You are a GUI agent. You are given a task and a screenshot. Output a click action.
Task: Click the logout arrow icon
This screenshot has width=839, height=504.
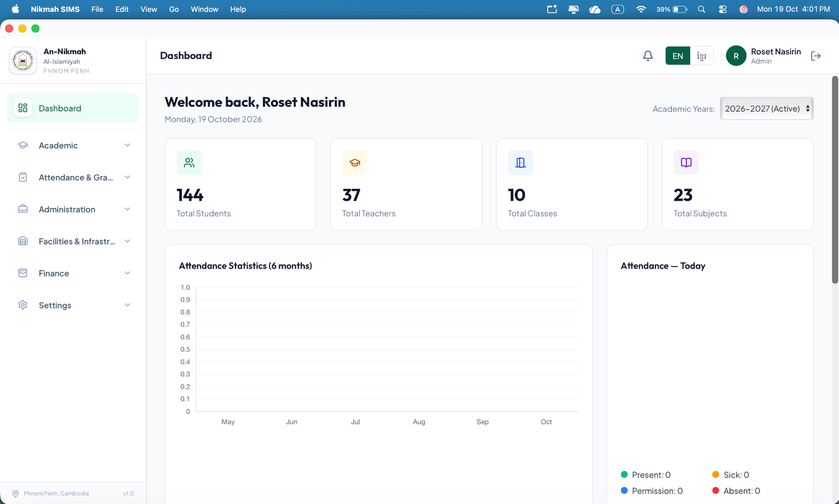pos(815,56)
